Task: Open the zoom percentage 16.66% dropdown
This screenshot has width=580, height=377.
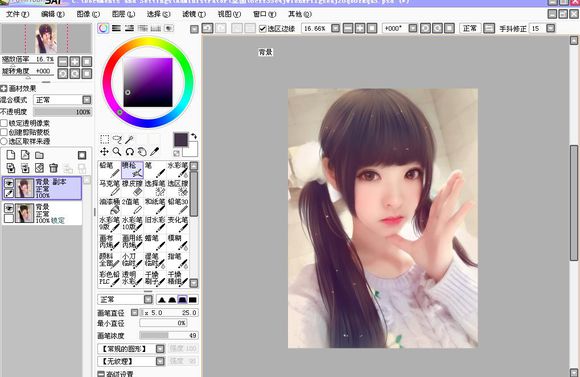Action: click(335, 28)
